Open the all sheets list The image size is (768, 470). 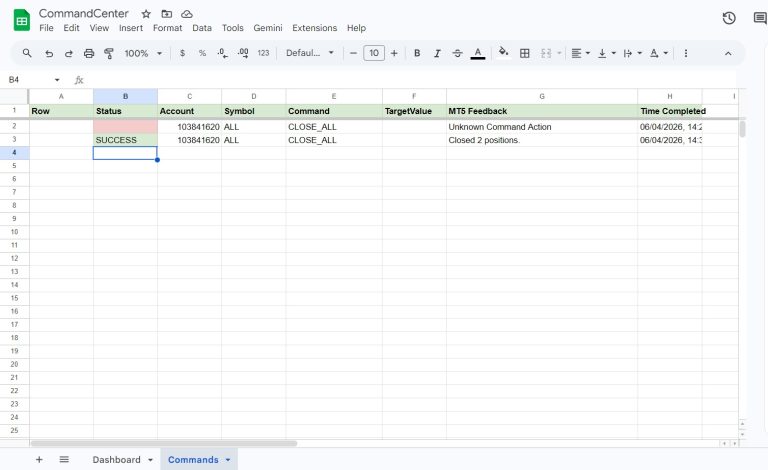tap(64, 459)
